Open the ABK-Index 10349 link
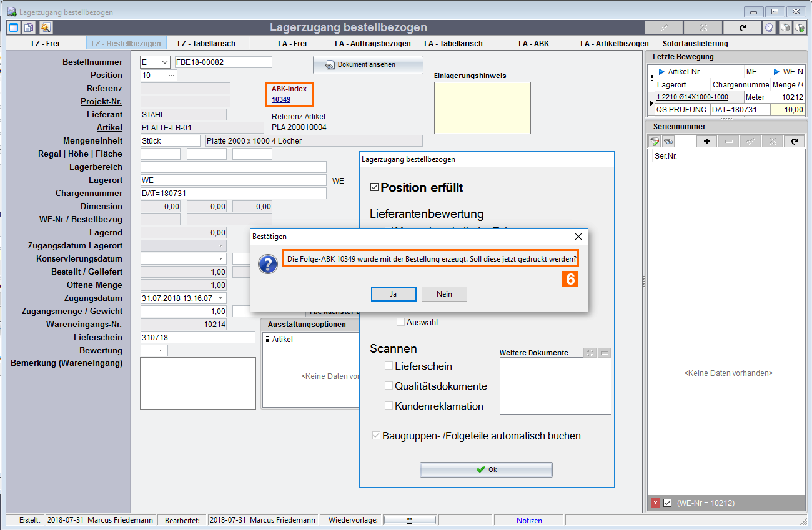The height and width of the screenshot is (530, 812). (281, 99)
